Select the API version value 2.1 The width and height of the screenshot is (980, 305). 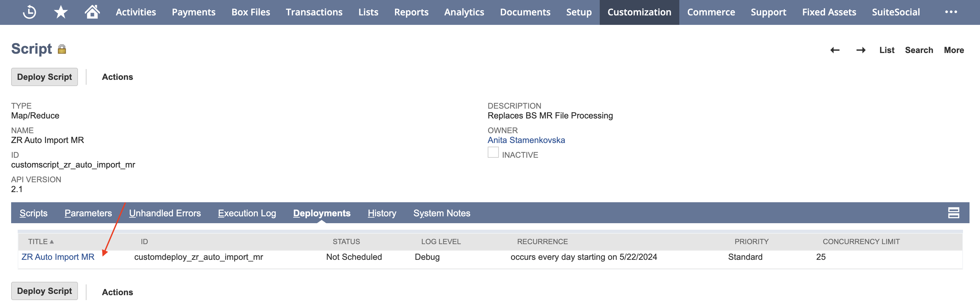click(x=17, y=189)
